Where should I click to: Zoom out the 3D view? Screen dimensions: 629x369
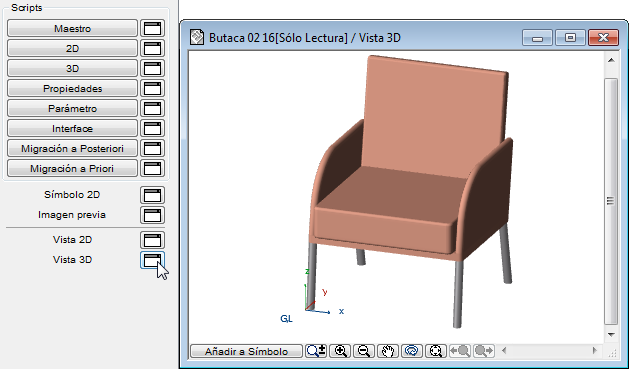pyautogui.click(x=364, y=351)
